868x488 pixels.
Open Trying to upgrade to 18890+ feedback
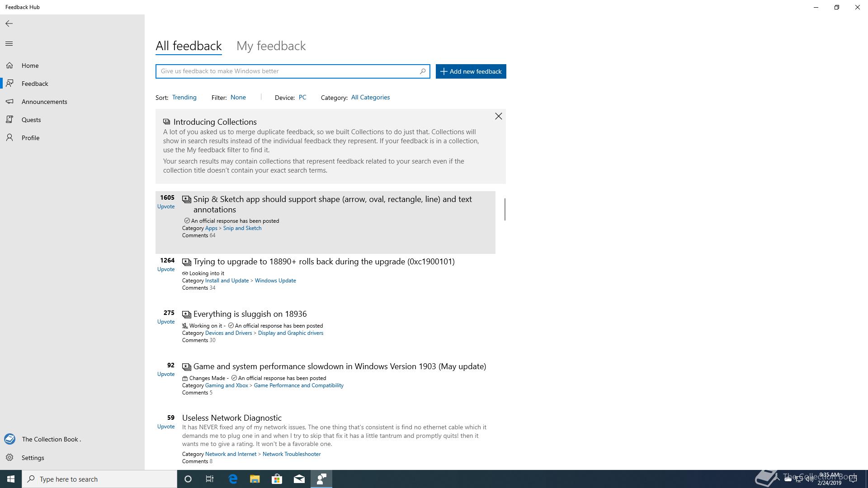click(x=324, y=262)
